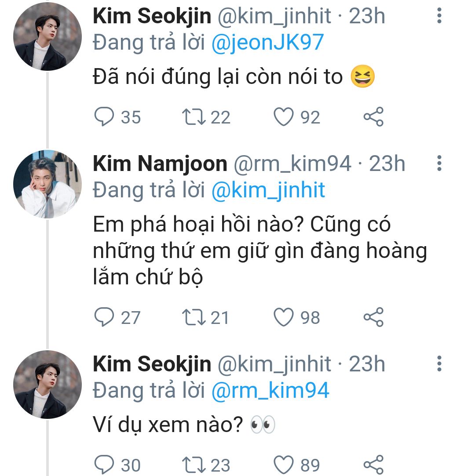Viewport: 475px width, 476px height.
Task: Reply to the 'Ví dụ xem nào?' tweet
Action: [x=105, y=465]
